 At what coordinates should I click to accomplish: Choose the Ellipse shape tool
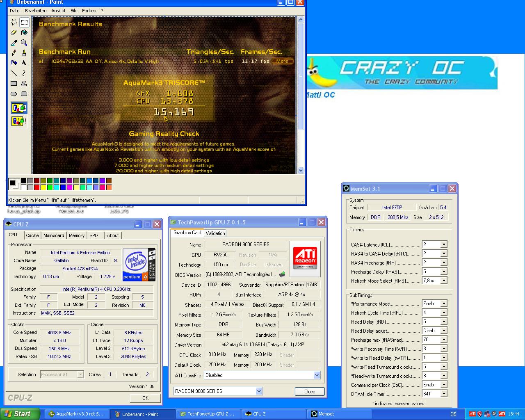pos(14,94)
